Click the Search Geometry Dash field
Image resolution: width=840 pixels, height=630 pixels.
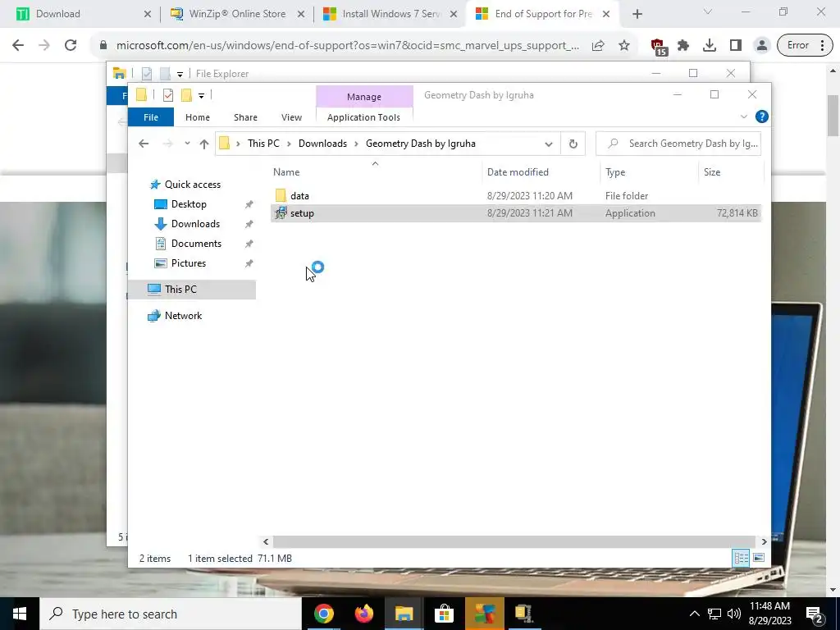coord(678,144)
